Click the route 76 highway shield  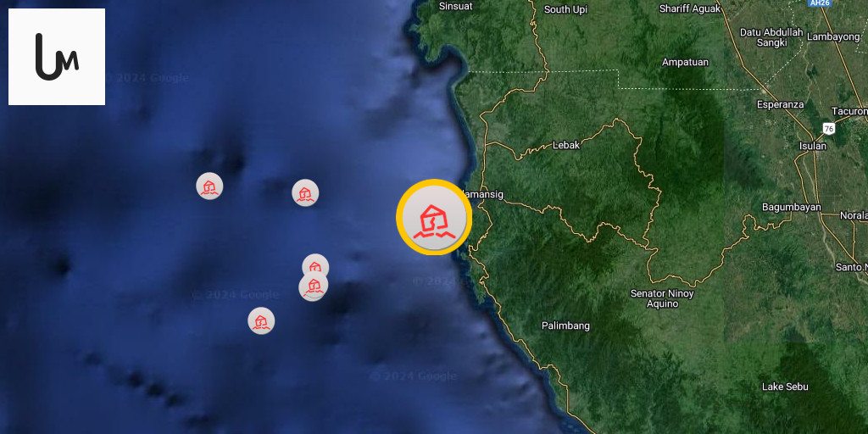(x=829, y=129)
